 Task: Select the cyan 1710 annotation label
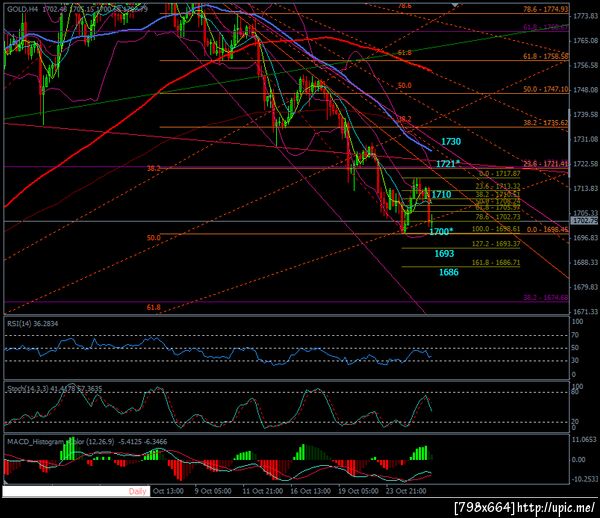[x=441, y=194]
